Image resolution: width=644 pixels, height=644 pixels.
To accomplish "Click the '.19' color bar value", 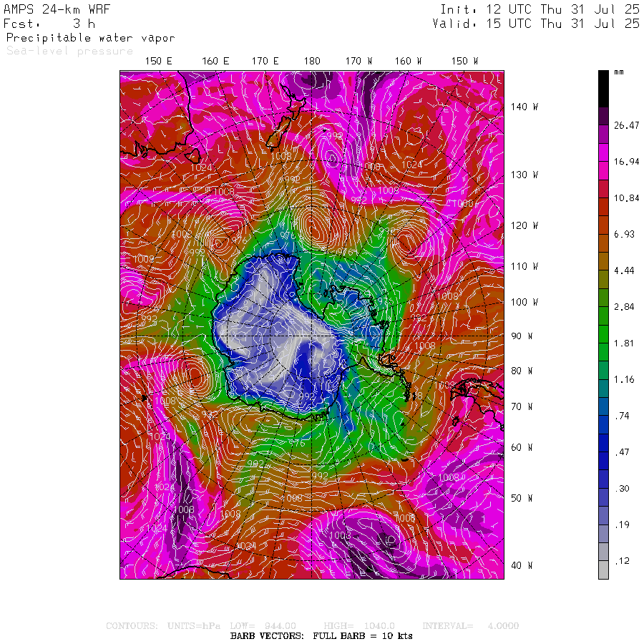I will tap(623, 525).
